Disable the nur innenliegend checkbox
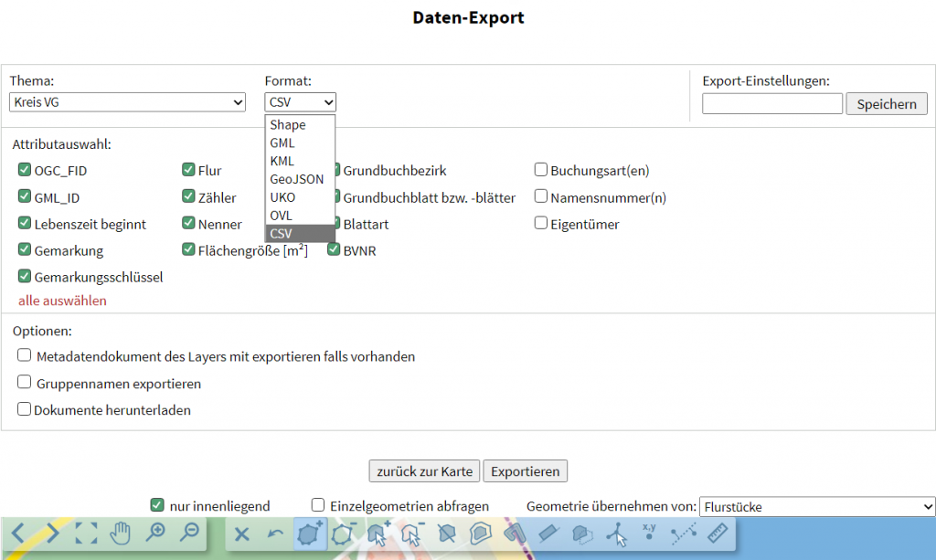 156,504
